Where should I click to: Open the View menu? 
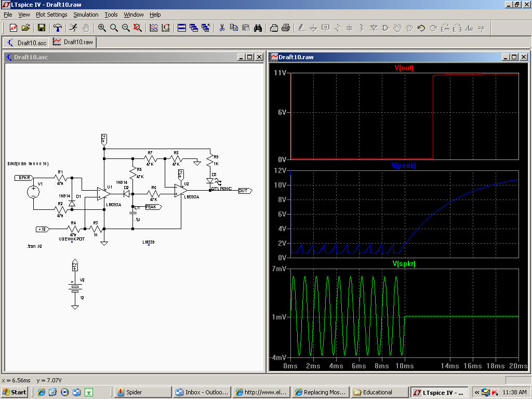[24, 15]
